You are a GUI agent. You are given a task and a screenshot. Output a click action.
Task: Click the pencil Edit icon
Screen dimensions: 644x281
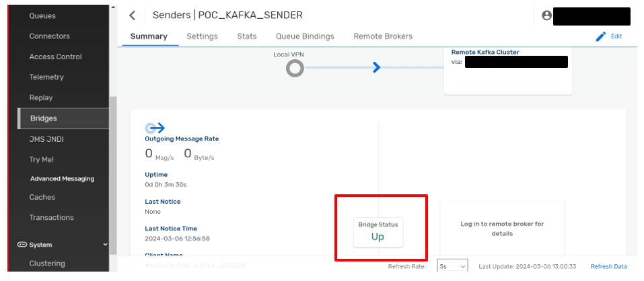click(x=601, y=36)
